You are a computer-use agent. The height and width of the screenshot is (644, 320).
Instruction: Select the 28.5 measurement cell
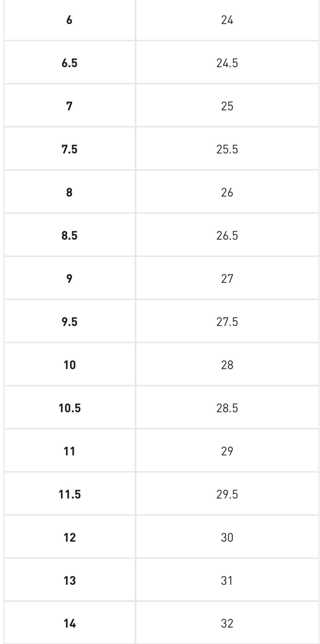[227, 408]
